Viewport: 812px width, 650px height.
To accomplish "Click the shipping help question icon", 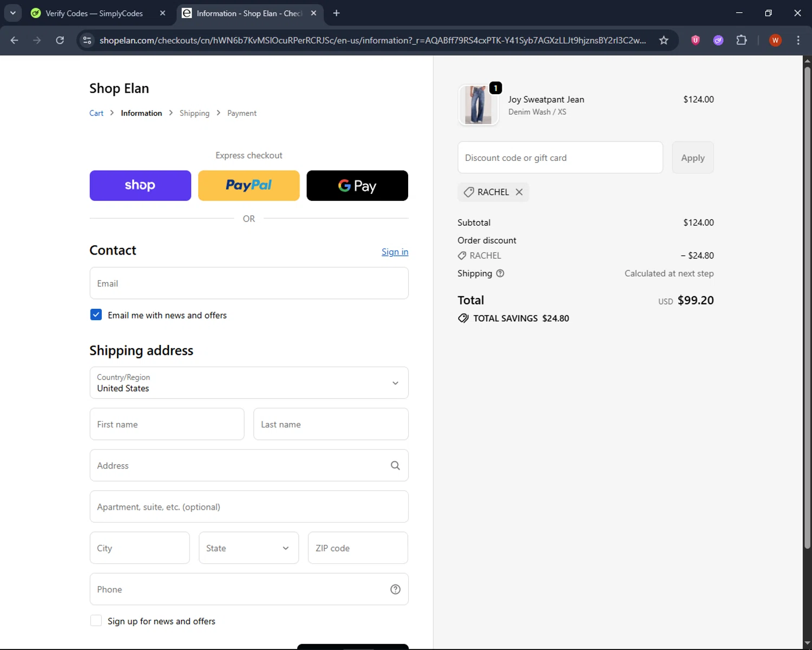I will click(500, 274).
